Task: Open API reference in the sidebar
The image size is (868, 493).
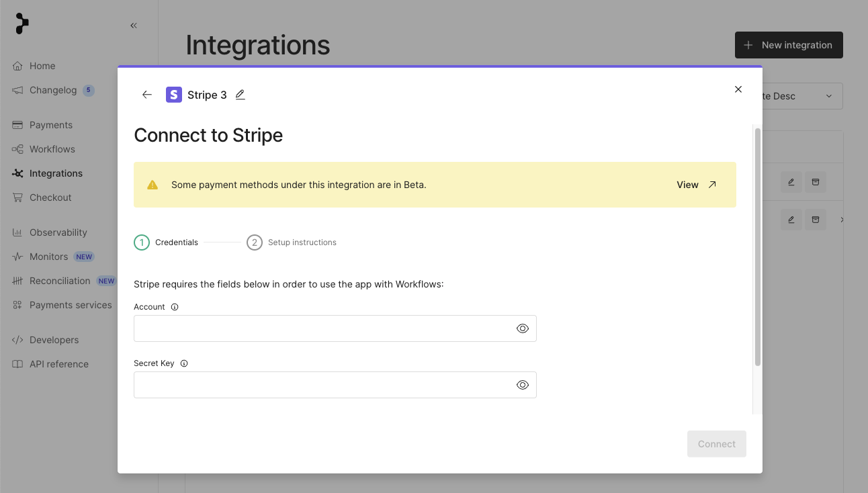Action: pos(59,364)
